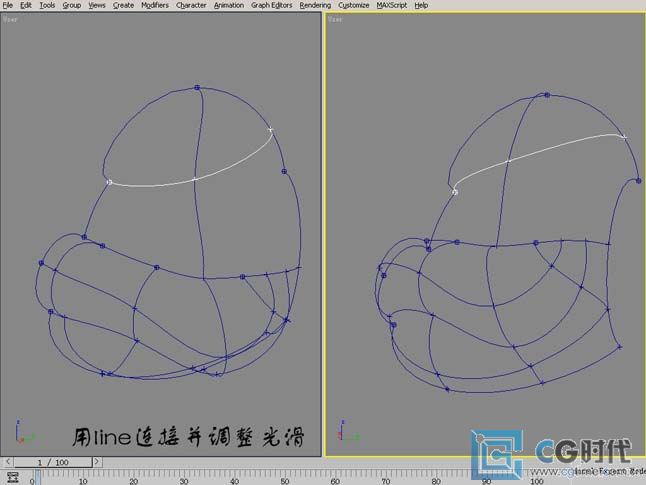
Task: Toggle the mini curve editor icon
Action: pyautogui.click(x=12, y=478)
